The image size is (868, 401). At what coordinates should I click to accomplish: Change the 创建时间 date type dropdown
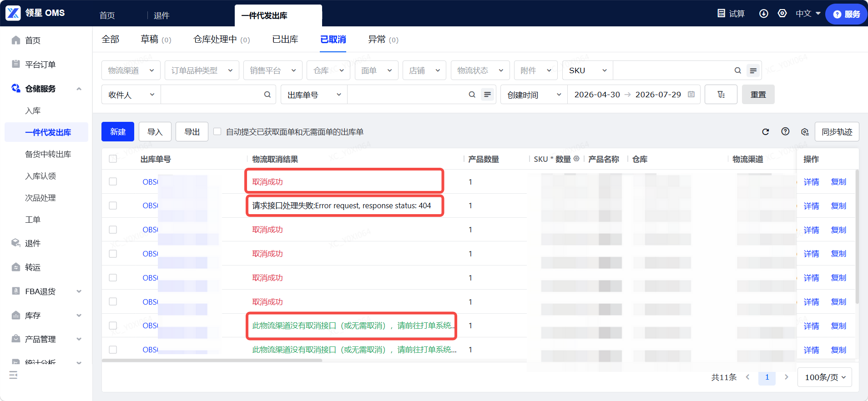click(534, 95)
